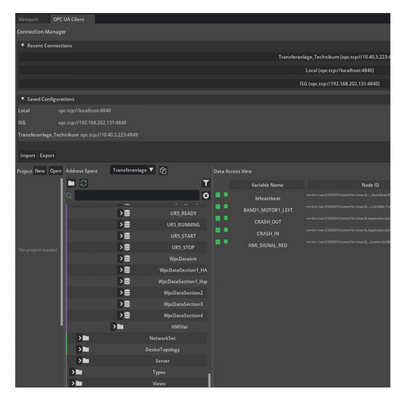The height and width of the screenshot is (400, 400).
Task: Click the folder icon of DeviceTopology node
Action: (86, 349)
